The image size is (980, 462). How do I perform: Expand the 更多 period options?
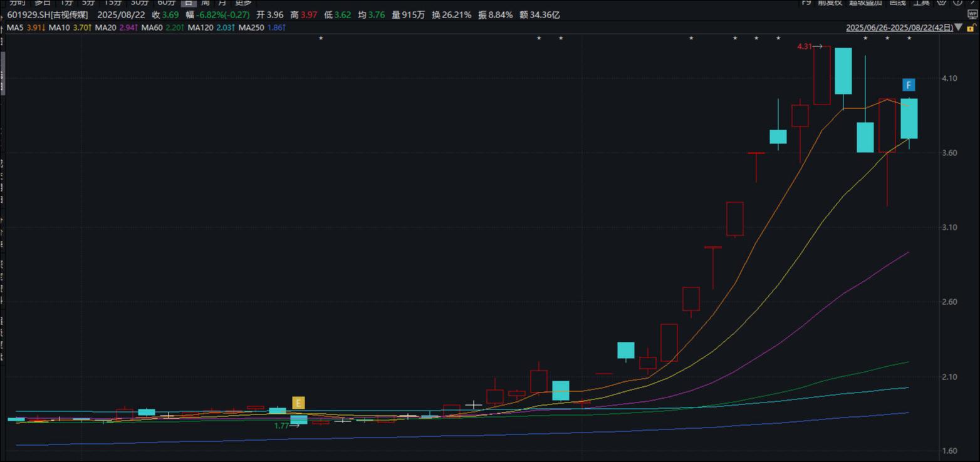coord(243,3)
